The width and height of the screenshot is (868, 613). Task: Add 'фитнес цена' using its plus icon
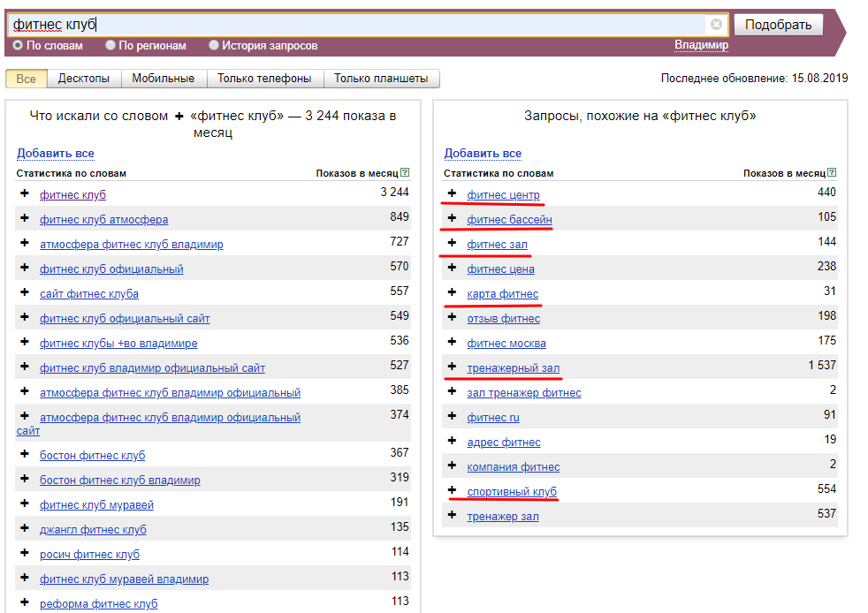click(452, 268)
